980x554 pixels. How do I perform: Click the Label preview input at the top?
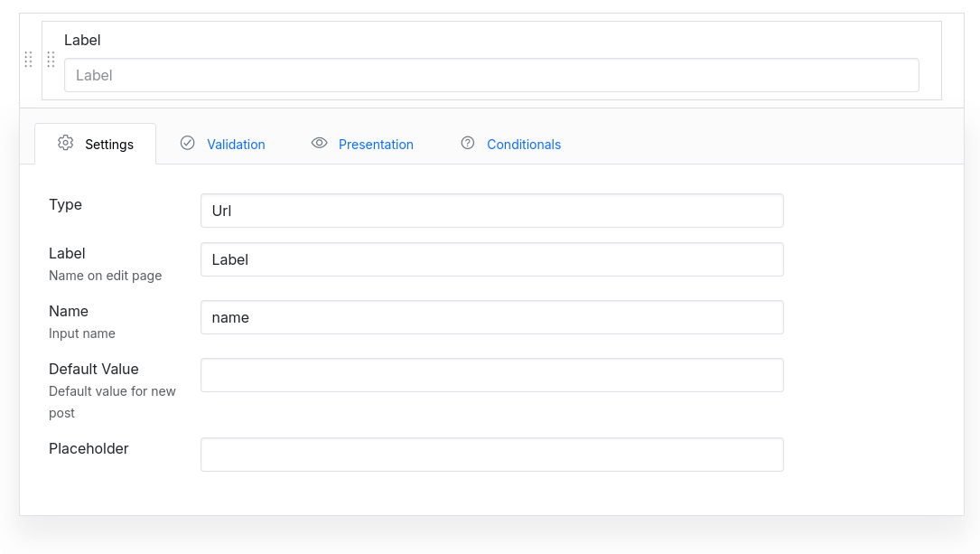pos(491,75)
